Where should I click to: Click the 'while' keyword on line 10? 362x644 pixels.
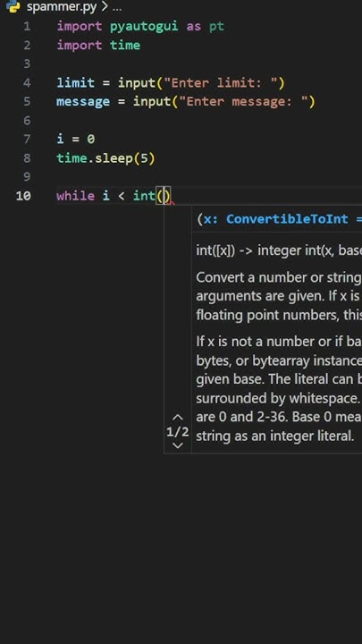pos(75,196)
